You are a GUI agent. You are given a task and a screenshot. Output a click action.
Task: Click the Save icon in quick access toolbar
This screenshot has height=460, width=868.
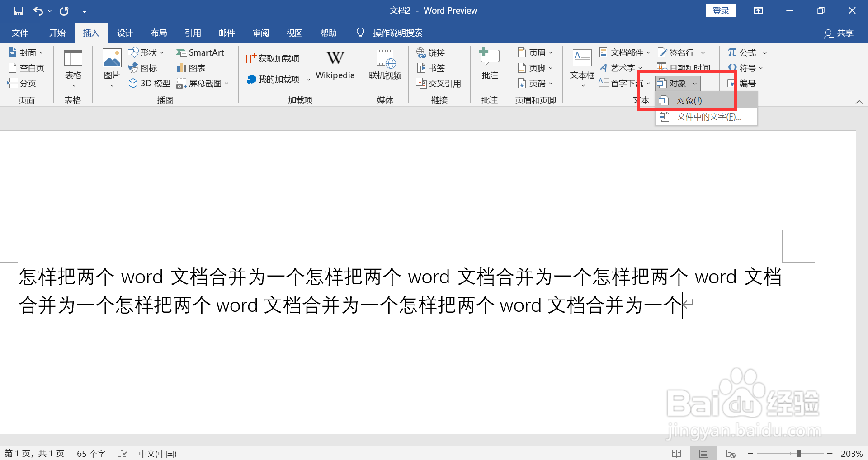[x=19, y=11]
